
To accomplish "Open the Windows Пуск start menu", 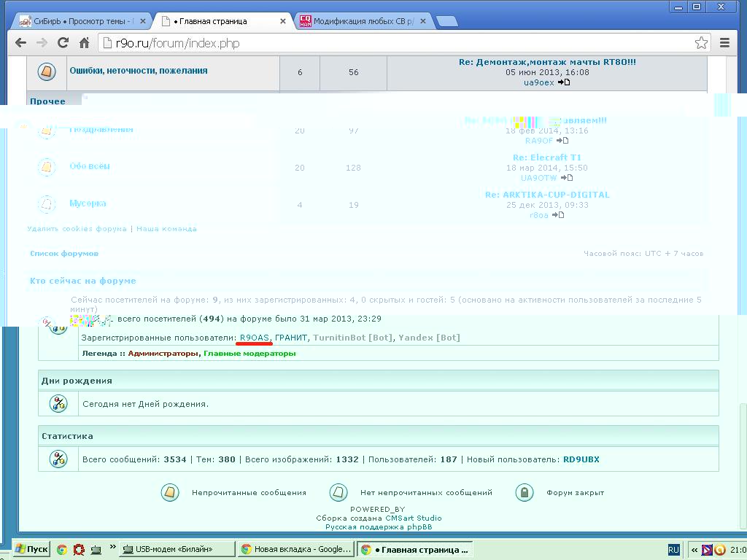I will pos(31,549).
